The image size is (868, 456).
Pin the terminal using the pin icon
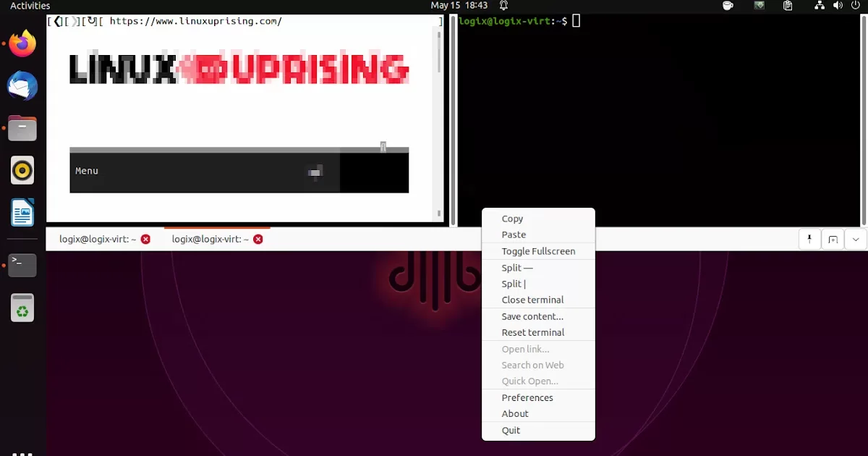809,239
